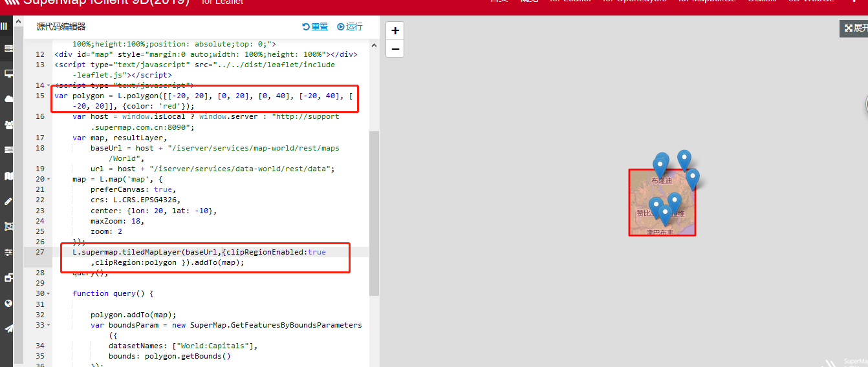Collapse function query fold at line 30

point(50,293)
